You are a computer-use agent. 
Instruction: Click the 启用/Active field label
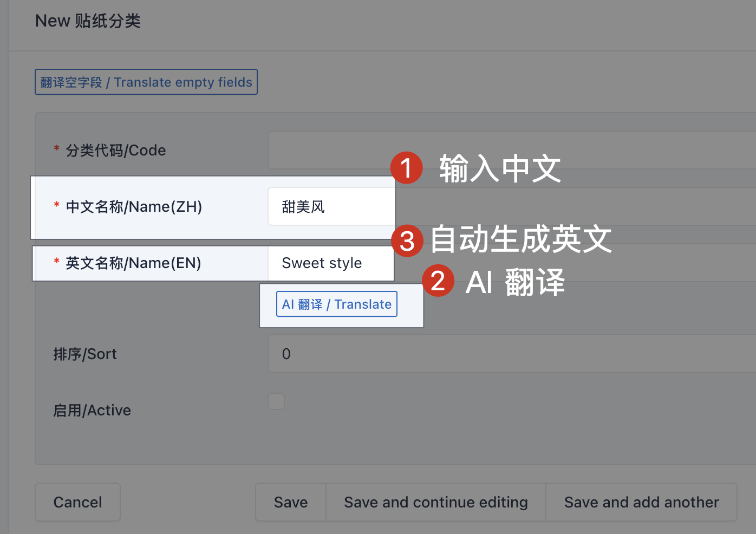click(x=92, y=411)
